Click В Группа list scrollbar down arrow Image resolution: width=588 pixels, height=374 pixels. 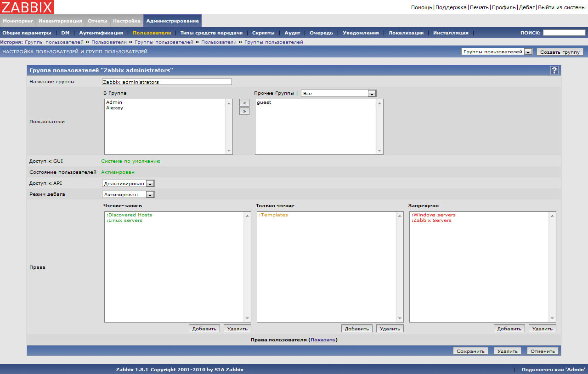pyautogui.click(x=229, y=151)
